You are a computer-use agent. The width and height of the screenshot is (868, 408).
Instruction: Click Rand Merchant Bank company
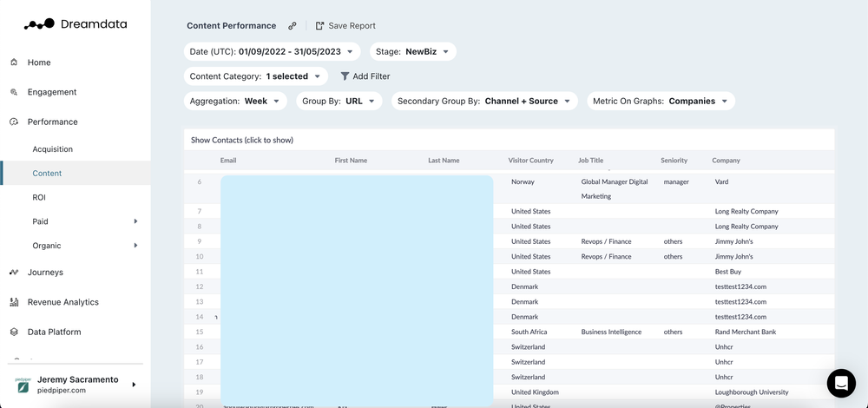click(746, 332)
